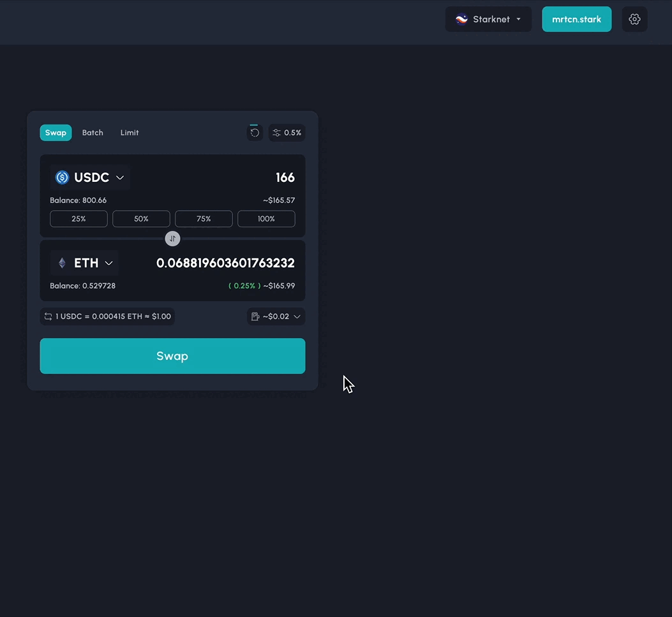This screenshot has width=672, height=617.
Task: Click the gas pump fee icon
Action: (x=255, y=316)
